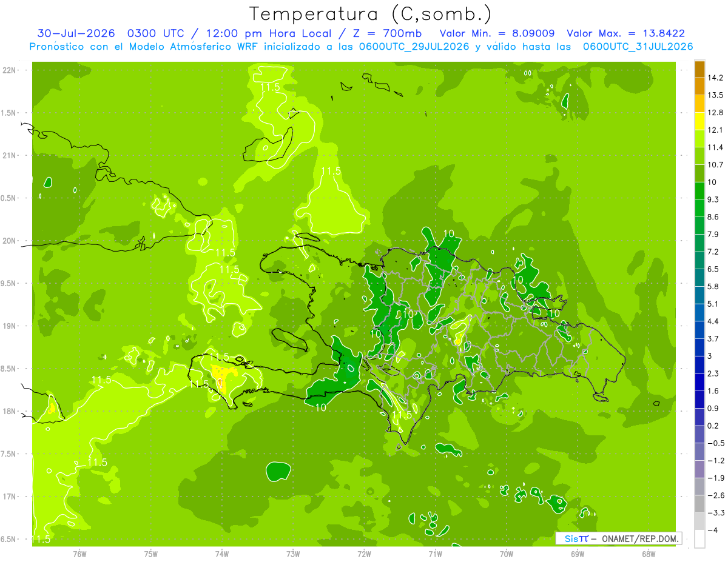Pick the white swatch below -4
The image size is (728, 562).
pos(699,539)
